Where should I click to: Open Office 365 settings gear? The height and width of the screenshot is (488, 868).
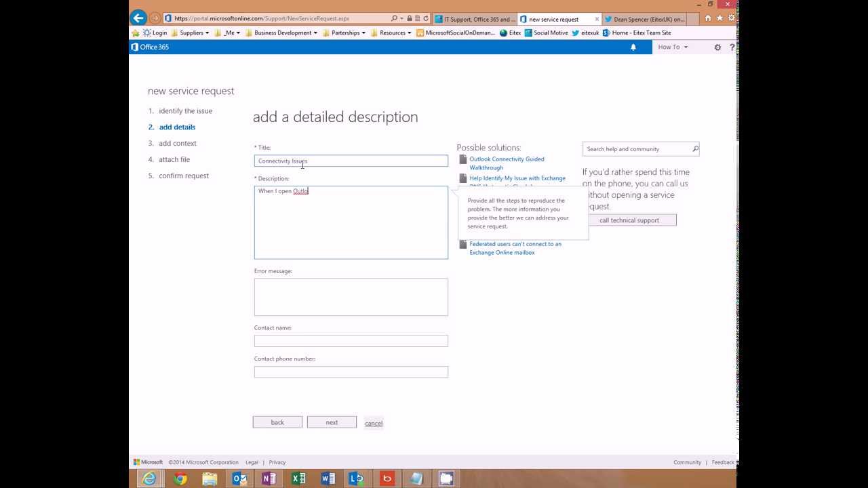coord(717,47)
